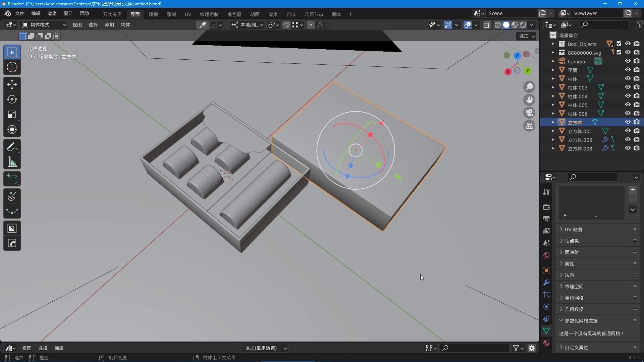Select the Measure tool
The width and height of the screenshot is (644, 362).
(12, 162)
